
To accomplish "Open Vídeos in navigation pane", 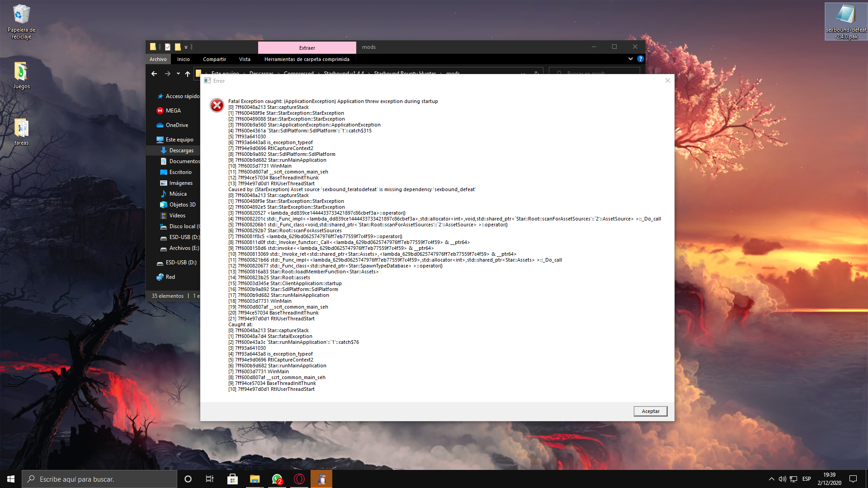I will [173, 216].
